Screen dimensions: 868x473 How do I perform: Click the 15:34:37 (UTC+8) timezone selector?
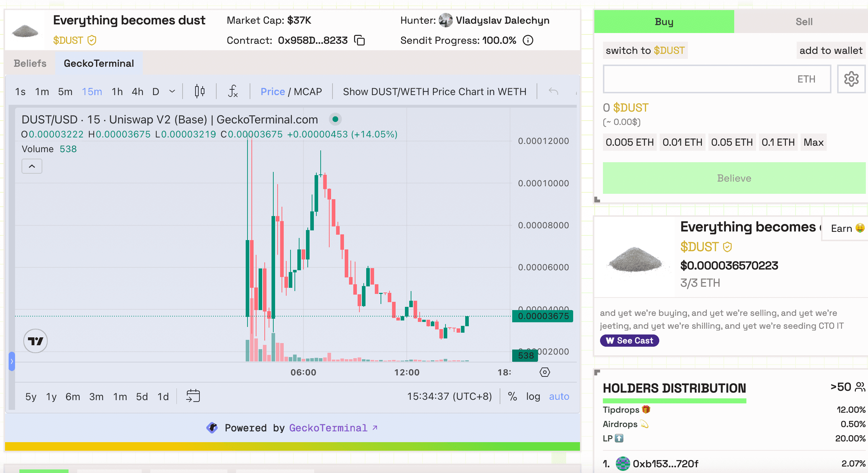449,396
